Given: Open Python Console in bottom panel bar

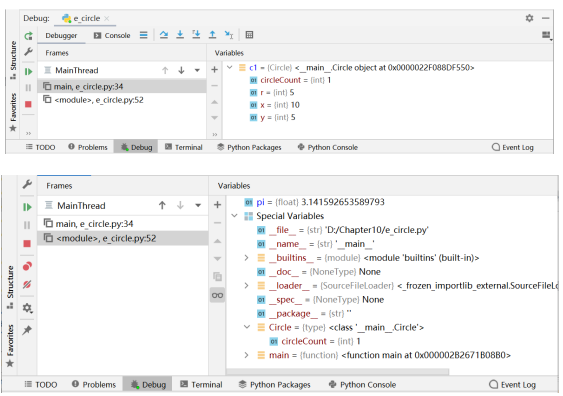Looking at the screenshot, I should tap(362, 385).
